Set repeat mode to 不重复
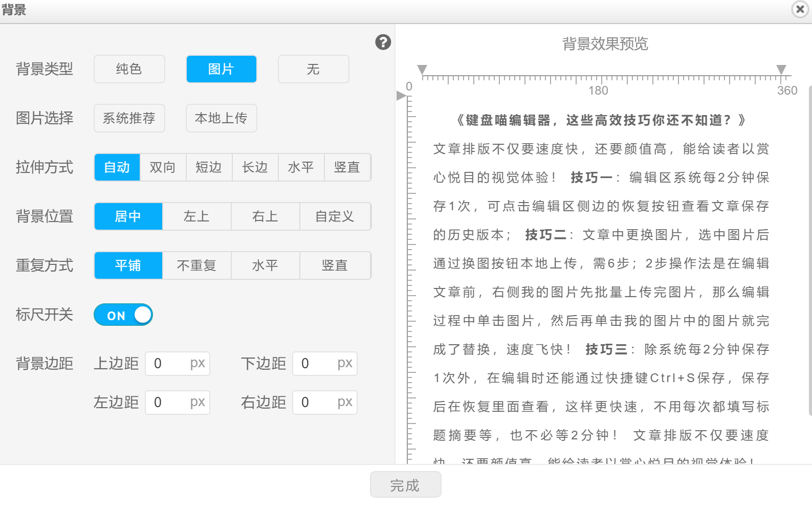Image resolution: width=812 pixels, height=512 pixels. pyautogui.click(x=196, y=265)
